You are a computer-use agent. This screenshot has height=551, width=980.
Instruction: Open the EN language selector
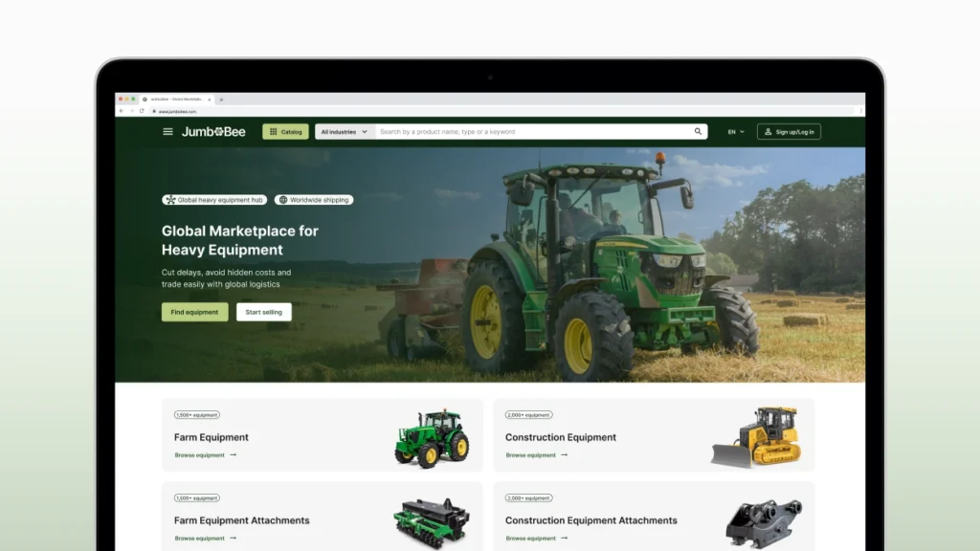pos(736,132)
